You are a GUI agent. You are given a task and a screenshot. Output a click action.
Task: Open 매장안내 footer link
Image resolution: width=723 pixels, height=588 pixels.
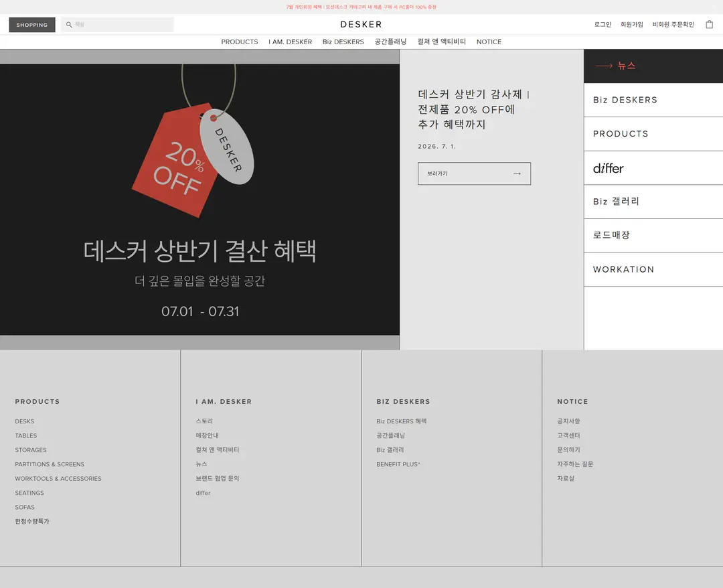[207, 435]
